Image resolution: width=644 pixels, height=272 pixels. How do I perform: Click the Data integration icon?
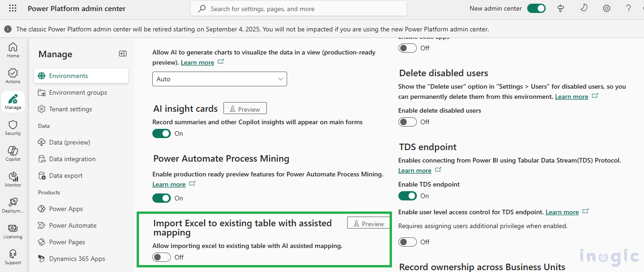point(42,159)
